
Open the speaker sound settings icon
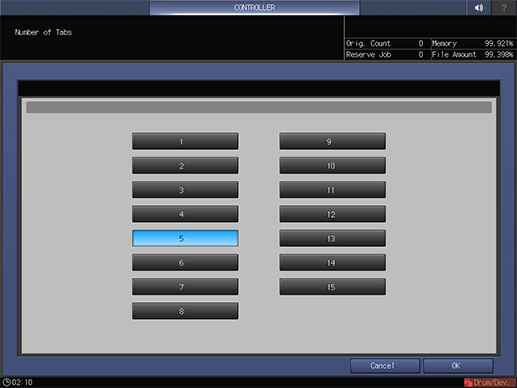(479, 7)
